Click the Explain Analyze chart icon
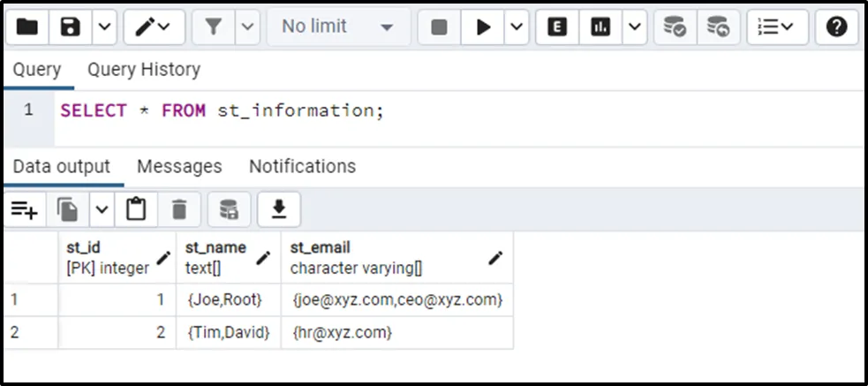 click(x=600, y=27)
